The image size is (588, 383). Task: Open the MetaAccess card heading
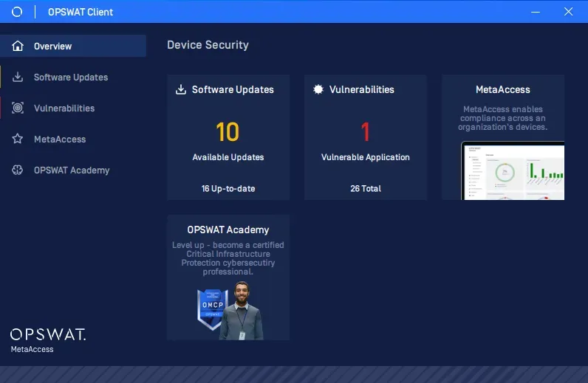tap(503, 89)
